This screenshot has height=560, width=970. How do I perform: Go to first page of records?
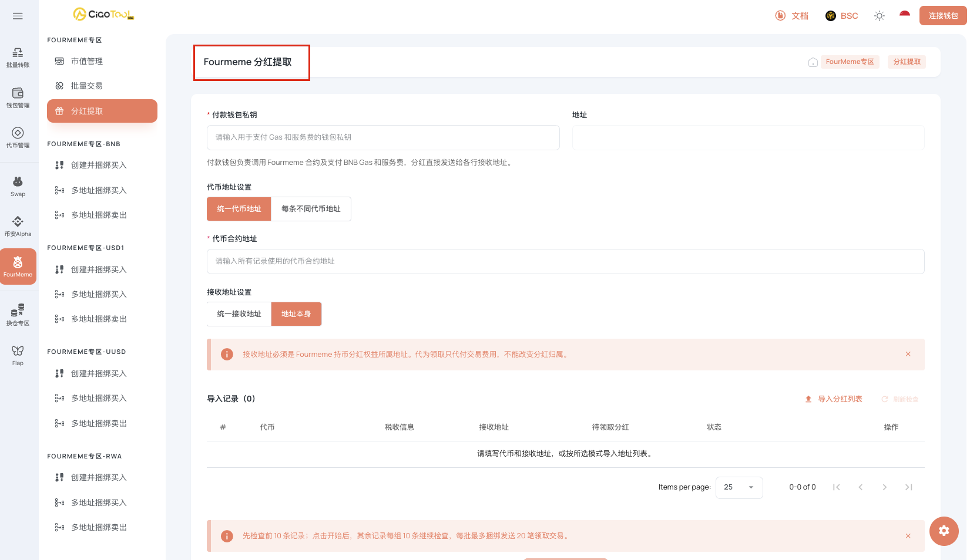[x=837, y=487]
